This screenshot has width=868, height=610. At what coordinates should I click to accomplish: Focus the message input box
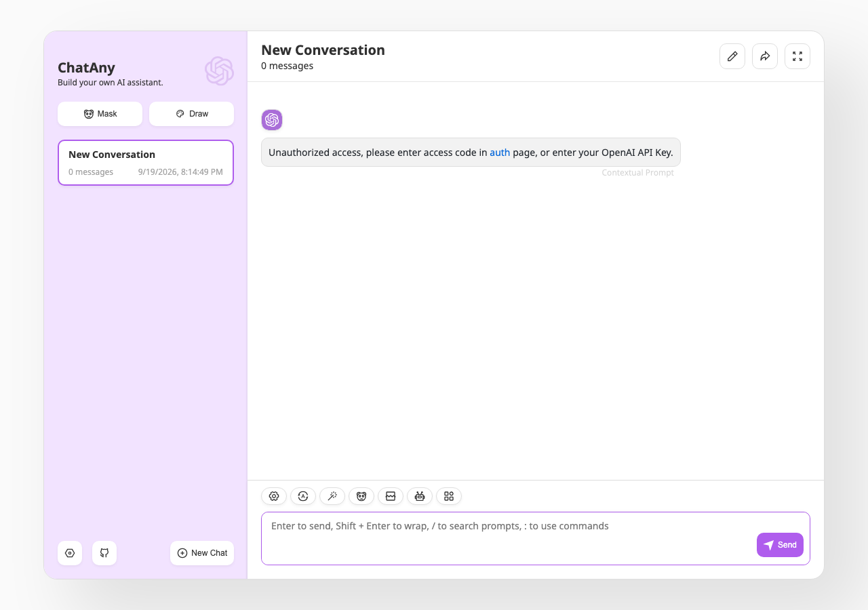click(536, 538)
